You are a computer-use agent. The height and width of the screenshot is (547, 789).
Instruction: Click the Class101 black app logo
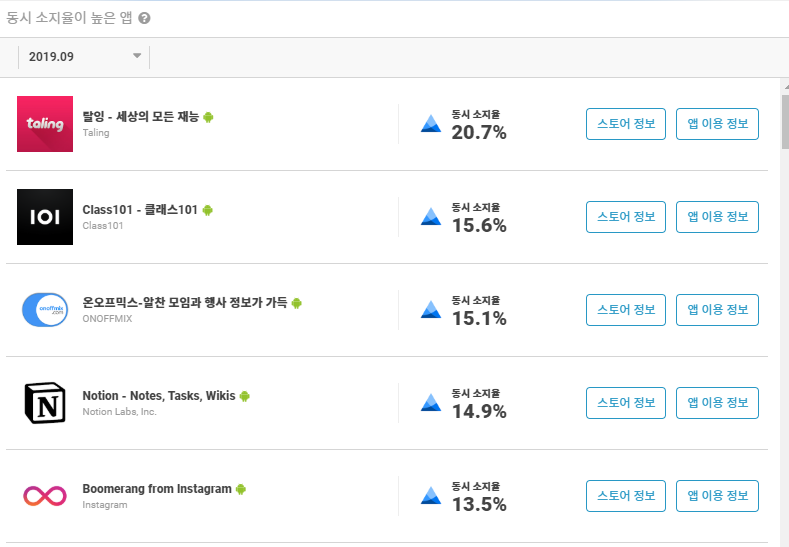click(45, 217)
